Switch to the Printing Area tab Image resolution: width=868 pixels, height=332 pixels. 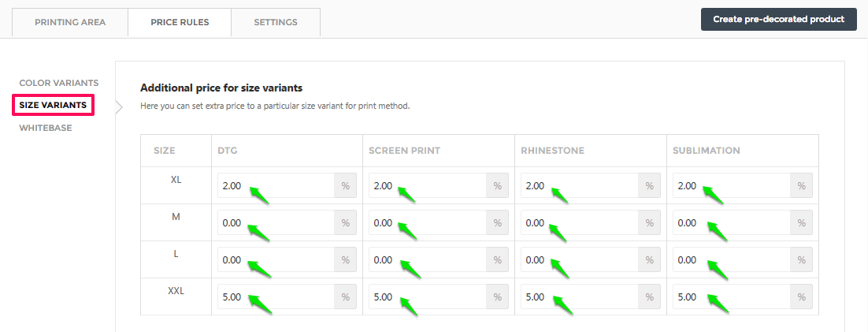pos(70,23)
